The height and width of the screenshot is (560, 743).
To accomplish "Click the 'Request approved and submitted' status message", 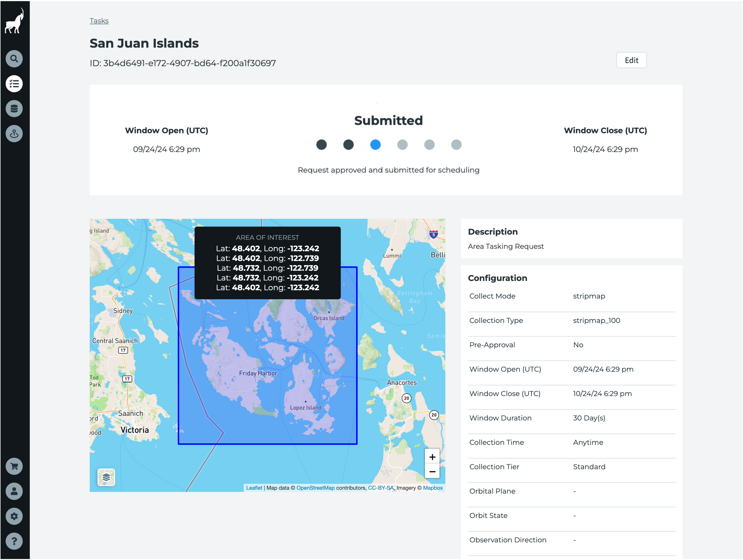I will [x=389, y=170].
